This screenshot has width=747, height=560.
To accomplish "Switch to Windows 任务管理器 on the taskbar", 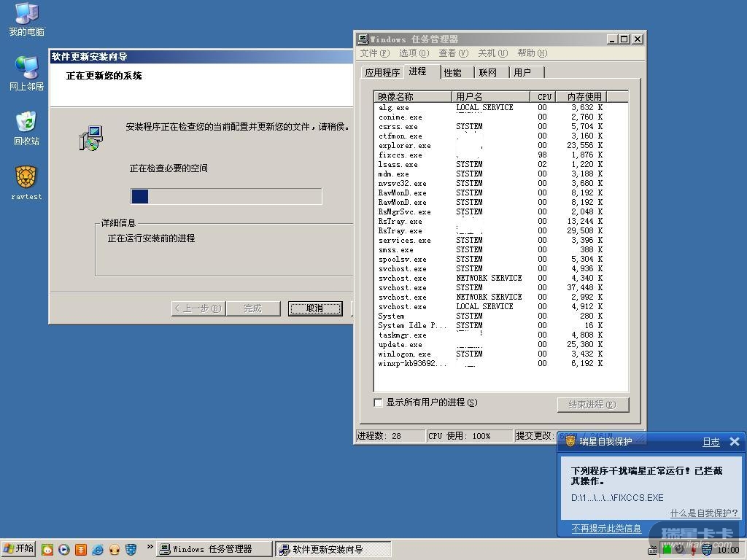I will (215, 549).
